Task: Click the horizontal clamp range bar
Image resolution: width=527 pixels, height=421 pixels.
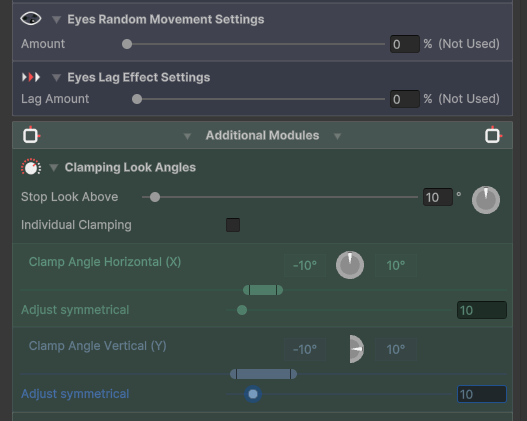Action: [263, 290]
